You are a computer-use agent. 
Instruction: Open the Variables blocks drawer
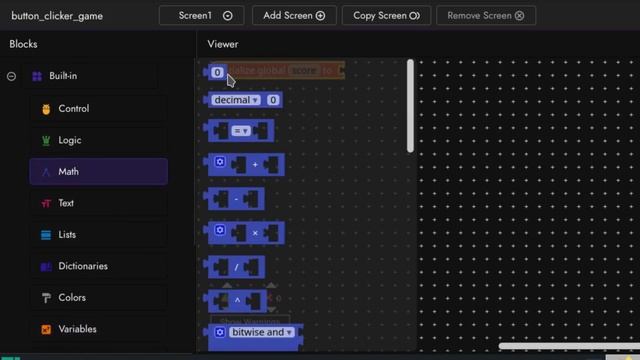(x=98, y=329)
